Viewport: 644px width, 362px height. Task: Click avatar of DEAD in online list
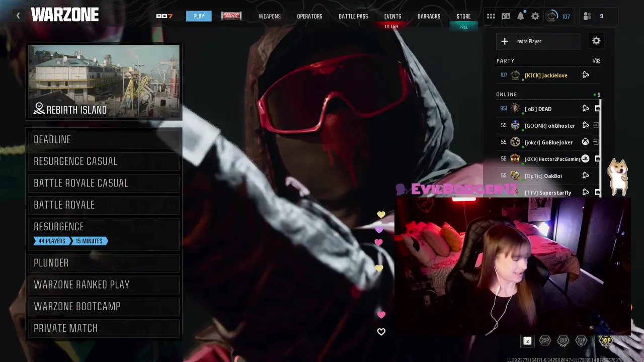pos(515,108)
